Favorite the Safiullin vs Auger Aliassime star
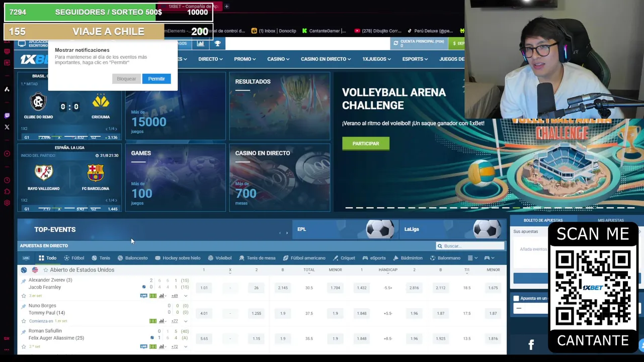This screenshot has width=644, height=362. (23, 346)
